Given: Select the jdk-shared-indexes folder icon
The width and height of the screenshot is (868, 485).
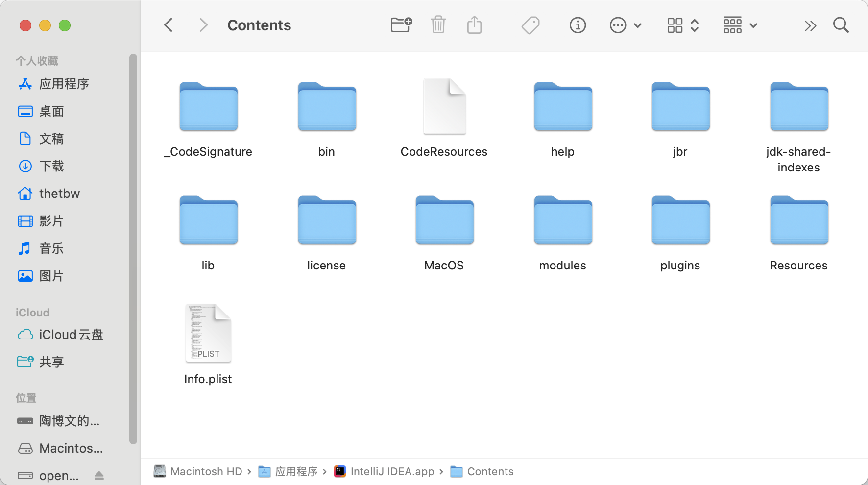Looking at the screenshot, I should (x=799, y=107).
